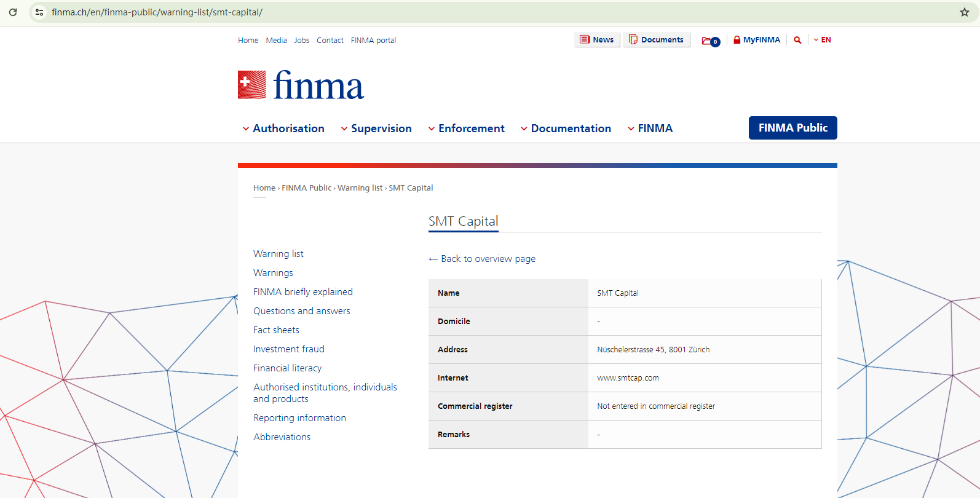This screenshot has width=980, height=498.
Task: Open the Media link
Action: 277,41
